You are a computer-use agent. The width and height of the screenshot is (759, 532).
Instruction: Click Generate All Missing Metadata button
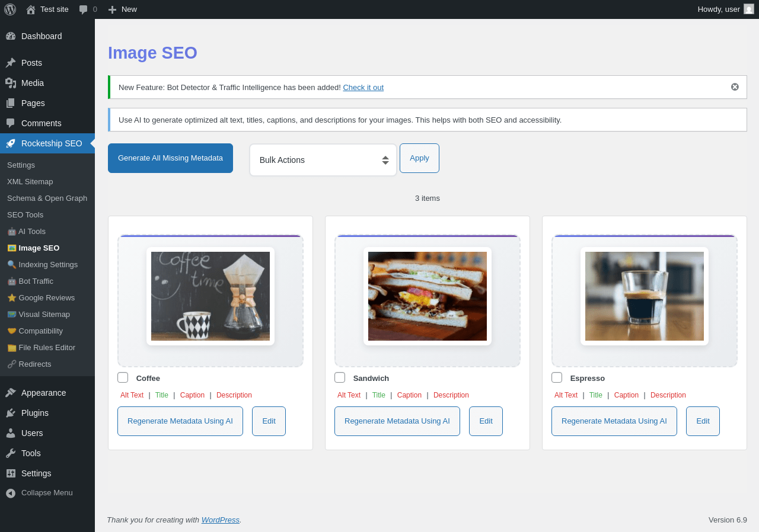pyautogui.click(x=170, y=158)
